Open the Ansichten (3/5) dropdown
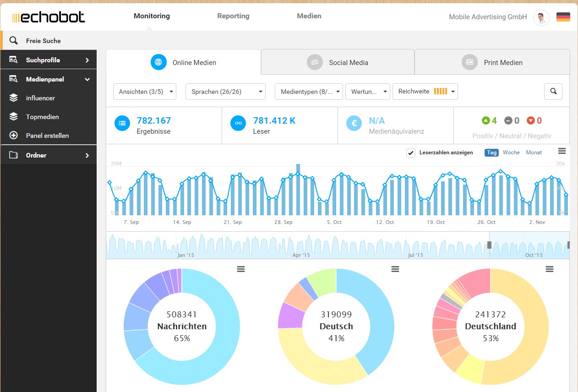Image resolution: width=578 pixels, height=392 pixels. [x=144, y=92]
